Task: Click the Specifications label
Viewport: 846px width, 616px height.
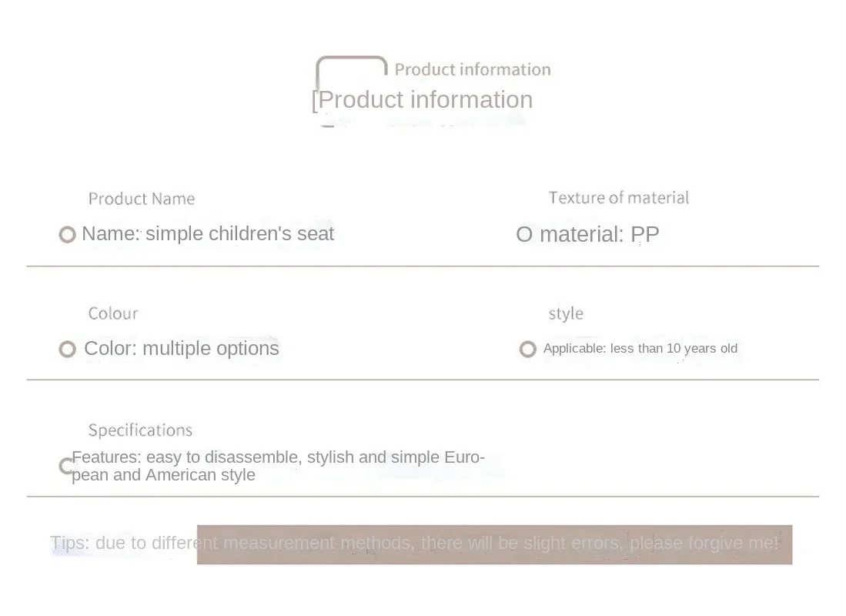Action: click(x=140, y=430)
